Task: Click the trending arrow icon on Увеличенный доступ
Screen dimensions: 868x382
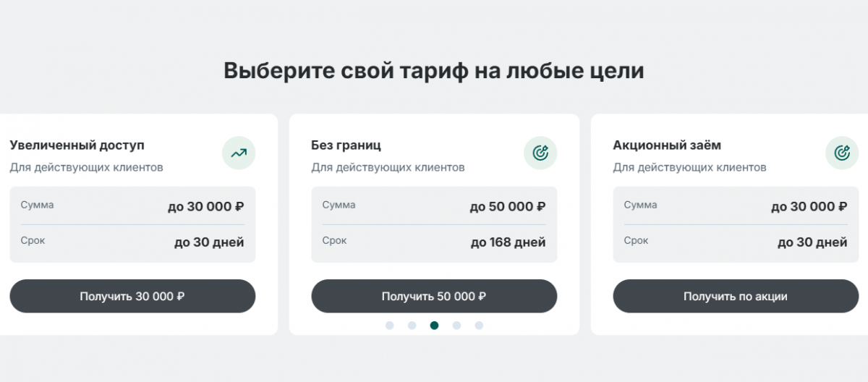Action: pos(239,153)
